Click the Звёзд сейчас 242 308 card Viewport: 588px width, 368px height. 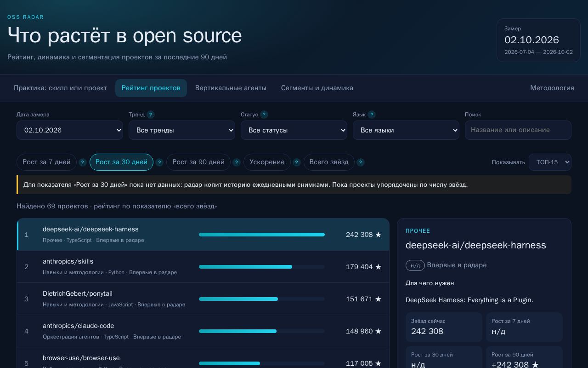point(444,327)
